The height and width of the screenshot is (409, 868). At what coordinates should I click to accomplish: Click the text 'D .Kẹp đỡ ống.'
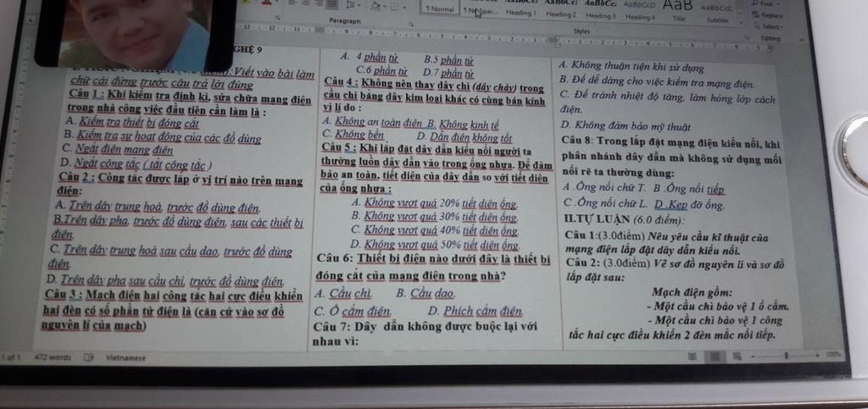[x=689, y=206]
